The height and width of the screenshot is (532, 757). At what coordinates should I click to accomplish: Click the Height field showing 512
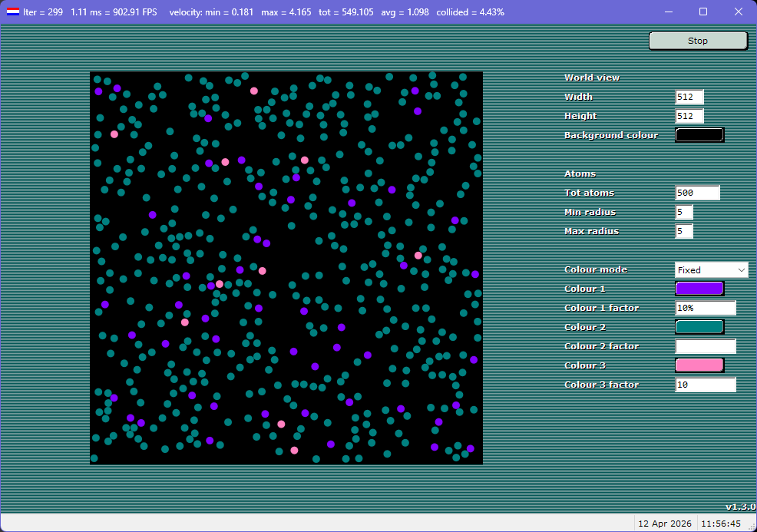[x=689, y=116]
